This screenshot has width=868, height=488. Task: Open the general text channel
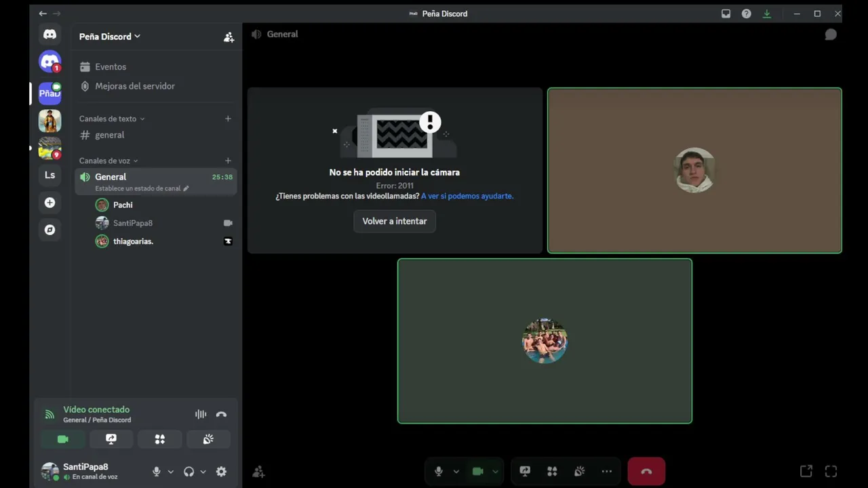156,135
